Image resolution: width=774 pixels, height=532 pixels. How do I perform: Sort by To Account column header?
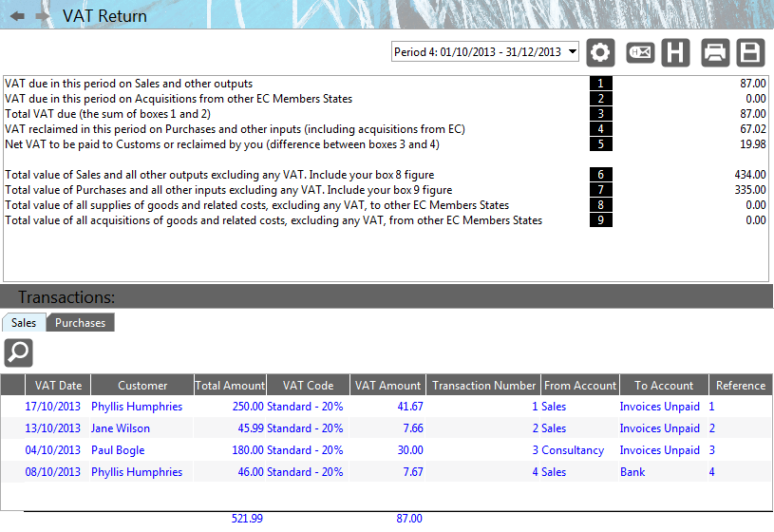pos(664,386)
